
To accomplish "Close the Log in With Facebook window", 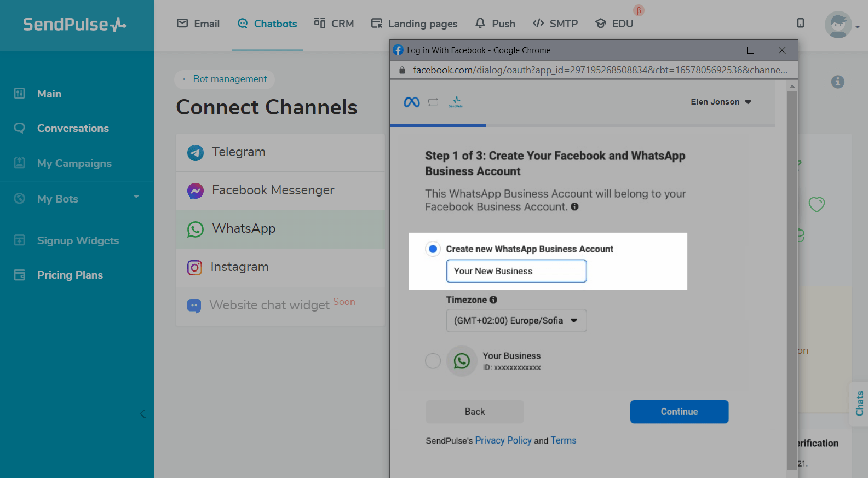I will tap(782, 50).
